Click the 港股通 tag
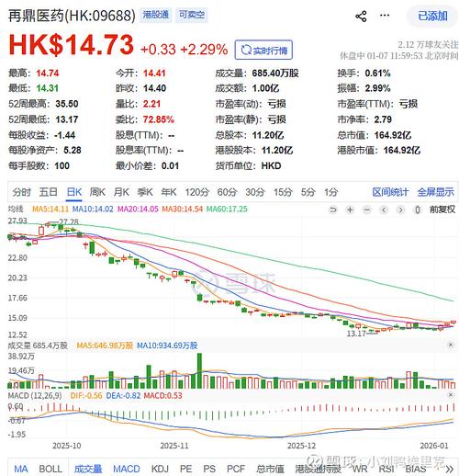Screen dimensions: 459x476 [x=156, y=15]
